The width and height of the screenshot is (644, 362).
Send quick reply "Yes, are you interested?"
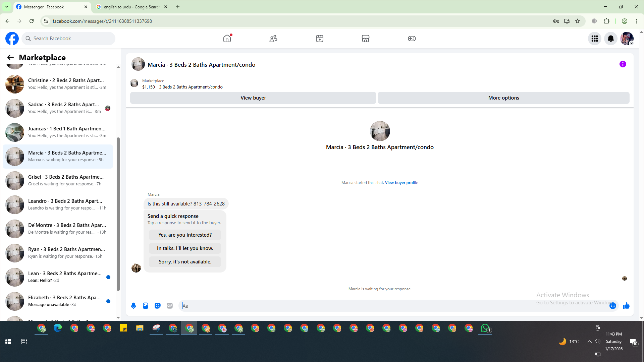click(x=185, y=235)
